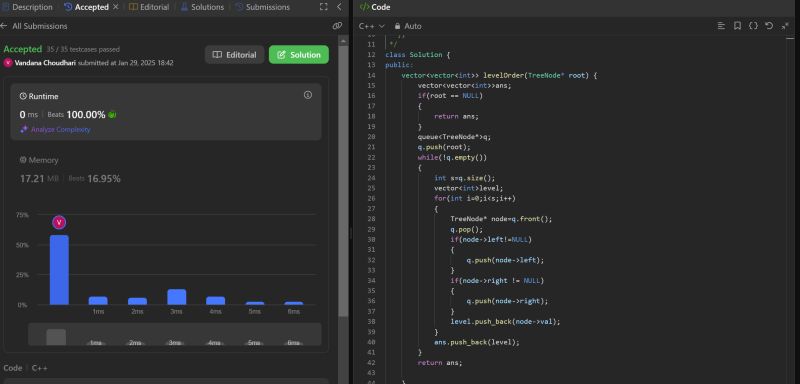Viewport: 800px width, 384px height.
Task: Click '35 / 35 testcases passed' text
Action: point(83,49)
